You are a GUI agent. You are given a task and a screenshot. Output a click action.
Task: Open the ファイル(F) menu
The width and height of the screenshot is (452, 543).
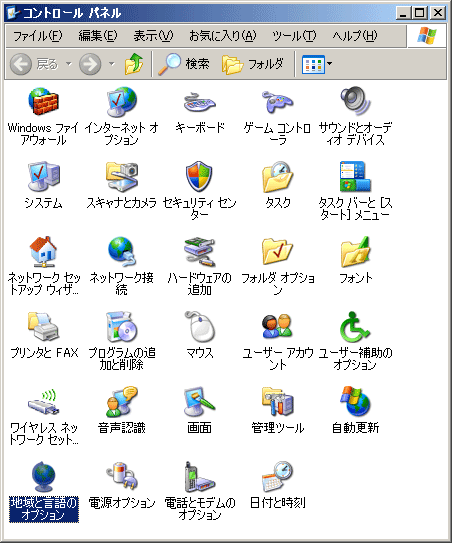point(37,36)
